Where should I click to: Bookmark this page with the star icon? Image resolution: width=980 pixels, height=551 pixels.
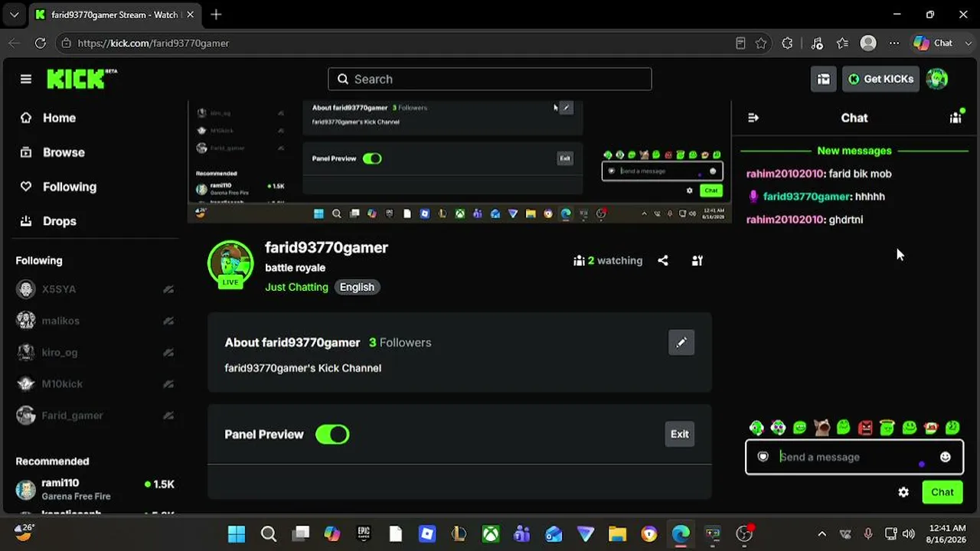pos(761,44)
